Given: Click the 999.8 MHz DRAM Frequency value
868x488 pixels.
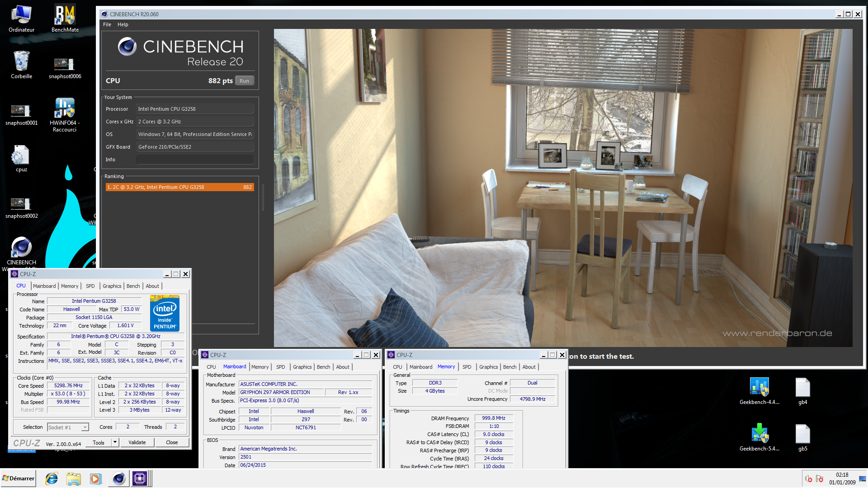Looking at the screenshot, I should (494, 418).
